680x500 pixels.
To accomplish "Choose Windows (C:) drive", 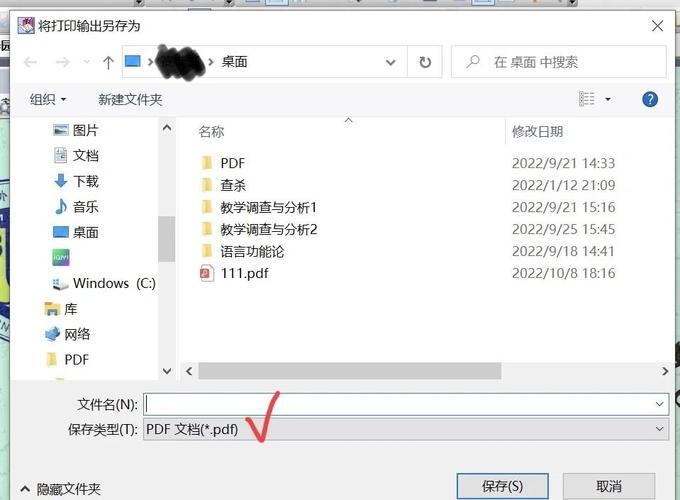I will tap(104, 284).
